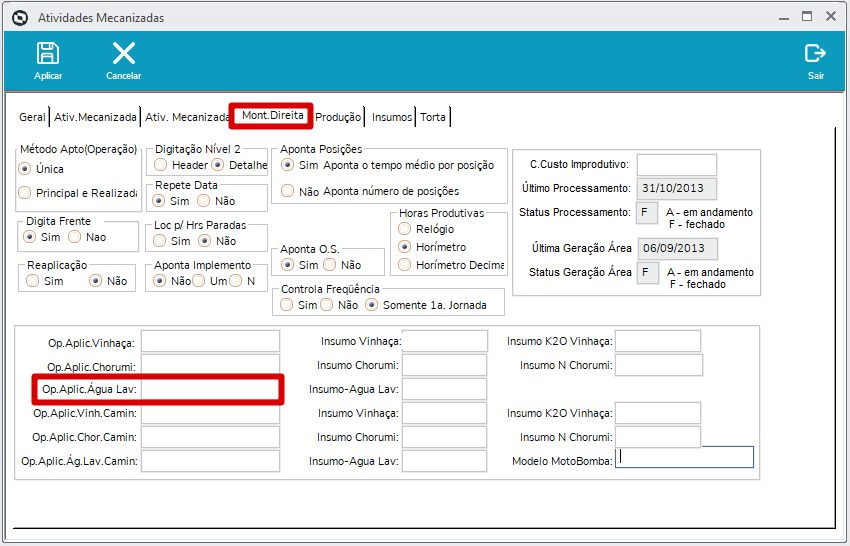Image resolution: width=850 pixels, height=546 pixels.
Task: Click the Cancelar X icon
Action: click(124, 54)
